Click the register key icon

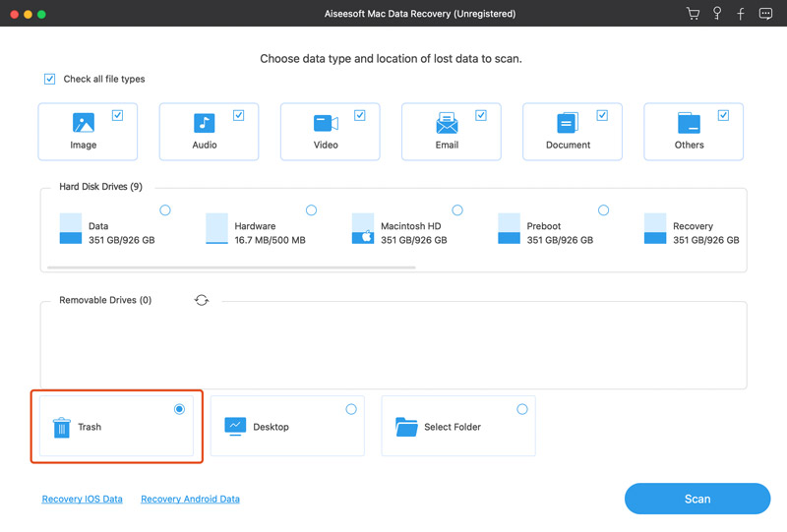(717, 14)
